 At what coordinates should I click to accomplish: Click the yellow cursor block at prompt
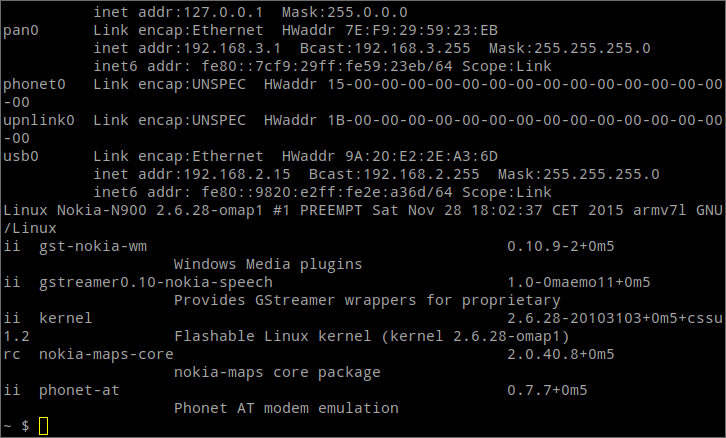tap(43, 426)
